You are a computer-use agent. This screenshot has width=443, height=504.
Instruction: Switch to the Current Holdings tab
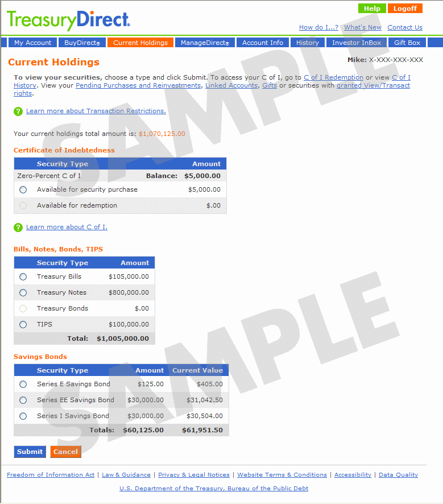(140, 43)
